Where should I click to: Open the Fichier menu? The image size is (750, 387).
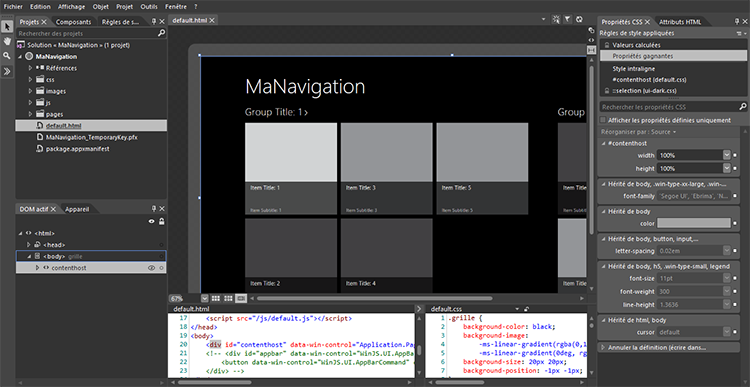tap(13, 7)
